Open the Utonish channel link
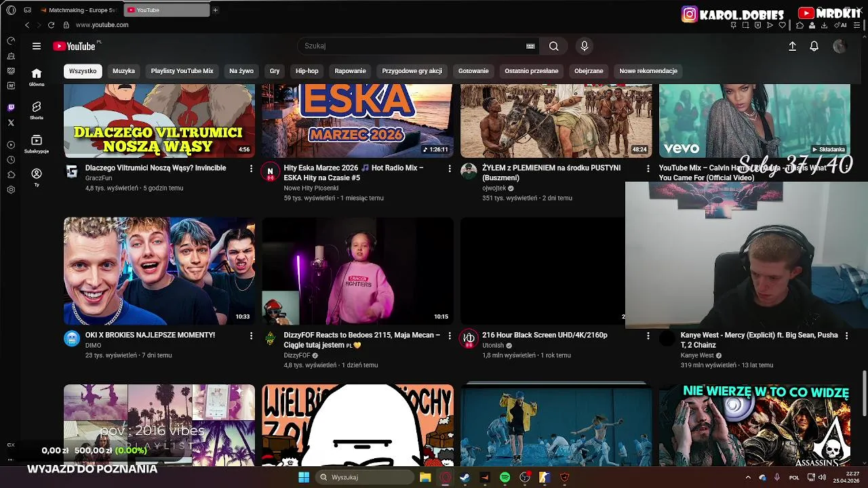The image size is (868, 488). pyautogui.click(x=493, y=346)
